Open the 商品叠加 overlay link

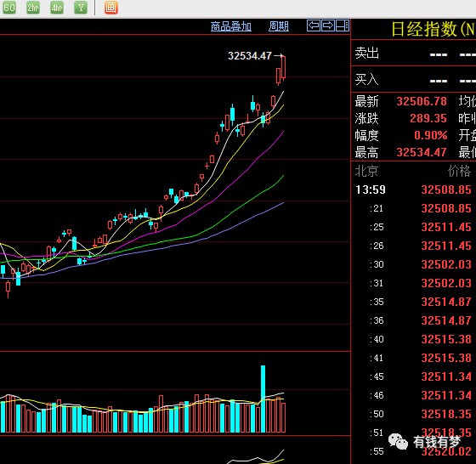pyautogui.click(x=231, y=26)
